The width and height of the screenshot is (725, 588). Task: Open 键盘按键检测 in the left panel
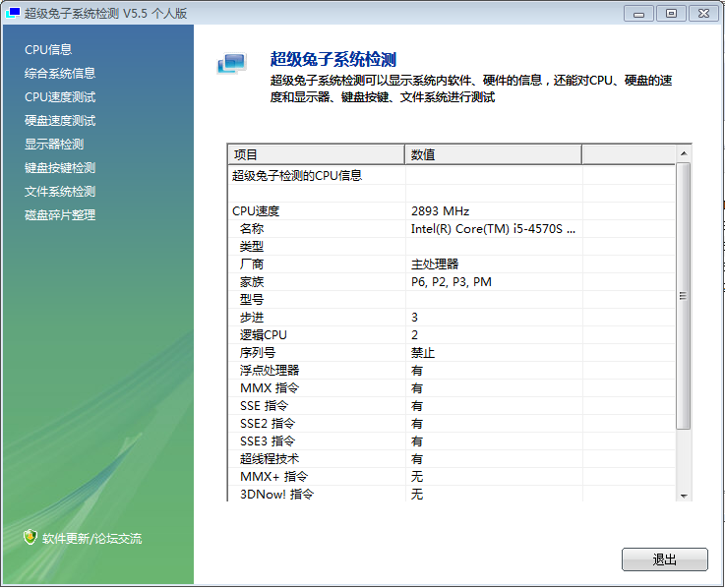(x=60, y=167)
